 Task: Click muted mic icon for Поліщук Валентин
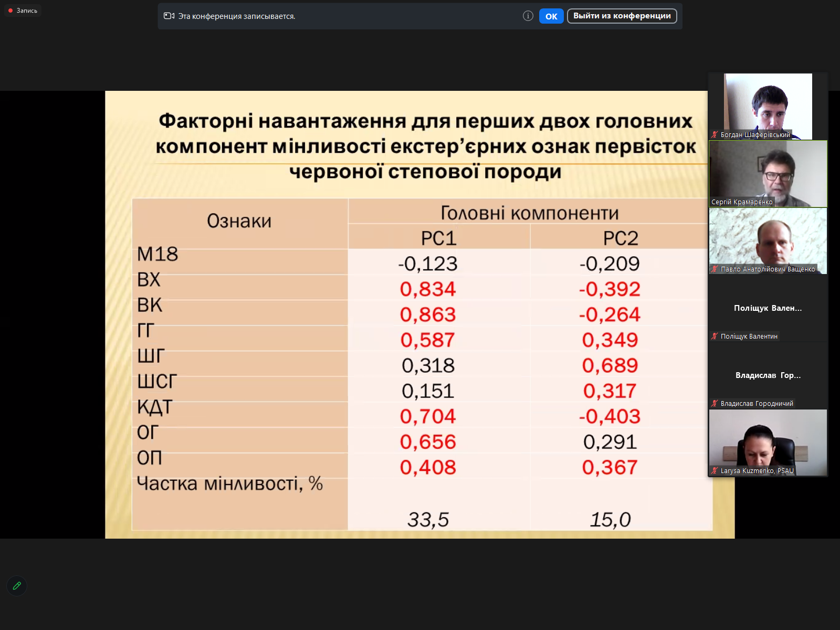tap(715, 336)
